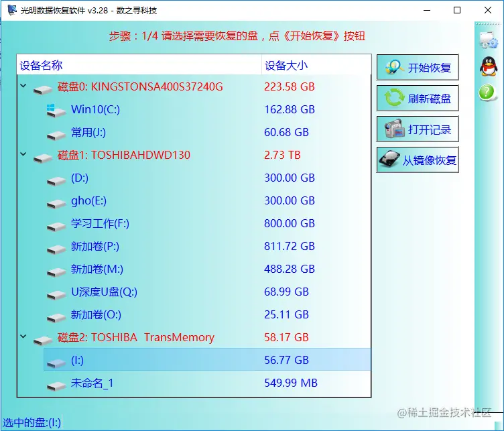Viewport: 504px width, 431px height.
Task: Click the 58.17 GB size value
Action: (286, 337)
